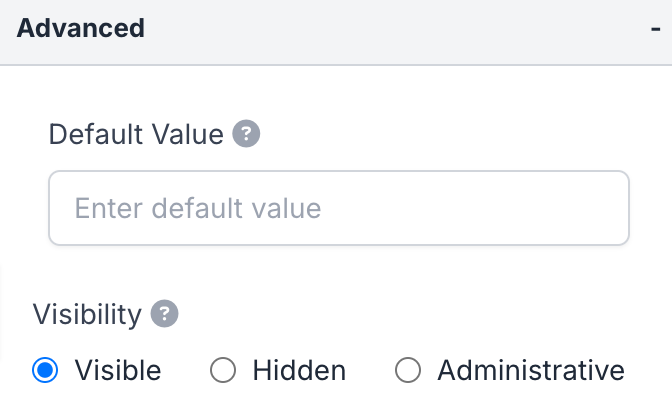This screenshot has width=672, height=410.
Task: Focus the Enter default value text box
Action: [338, 209]
